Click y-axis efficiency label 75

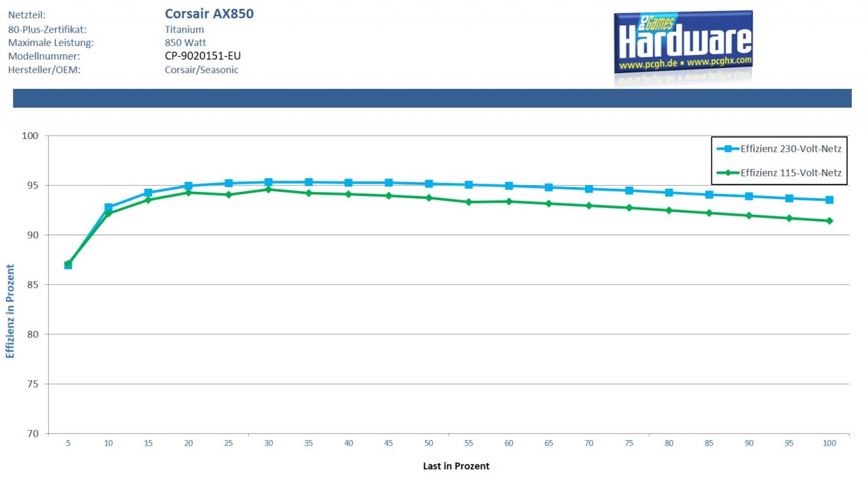click(x=34, y=384)
